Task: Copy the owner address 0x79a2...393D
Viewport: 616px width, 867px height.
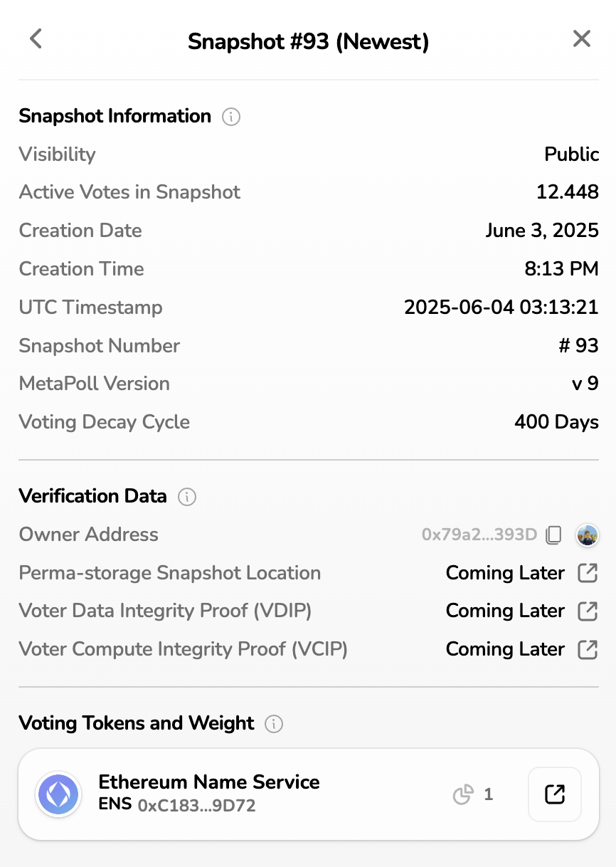Action: (553, 535)
